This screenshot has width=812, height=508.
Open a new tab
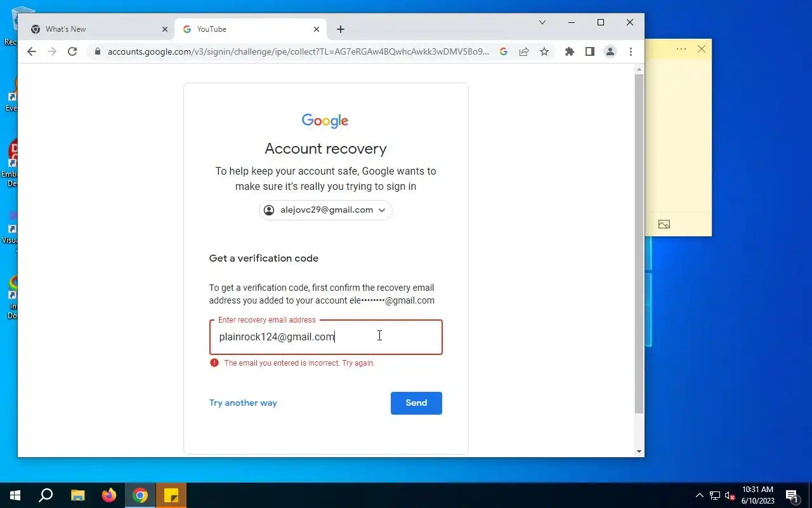click(341, 29)
